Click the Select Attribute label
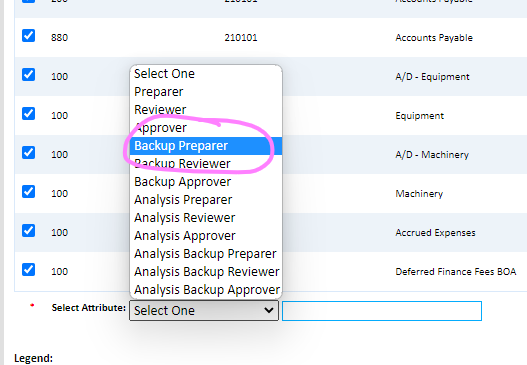Screen dimensions: 527x365 click(89, 308)
